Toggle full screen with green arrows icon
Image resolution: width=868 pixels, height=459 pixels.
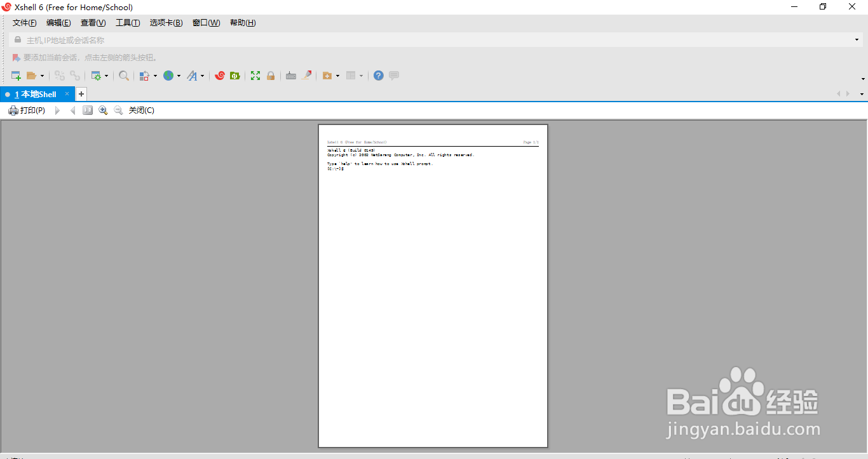tap(255, 76)
